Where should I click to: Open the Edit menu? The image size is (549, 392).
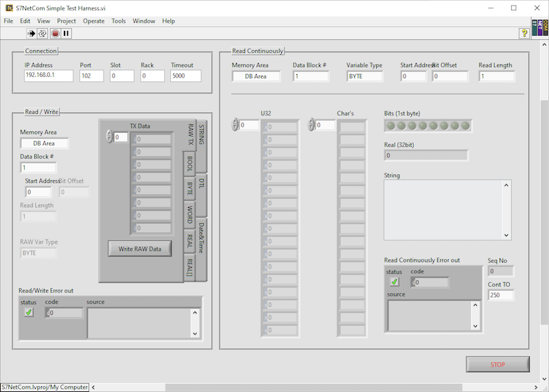pos(25,21)
